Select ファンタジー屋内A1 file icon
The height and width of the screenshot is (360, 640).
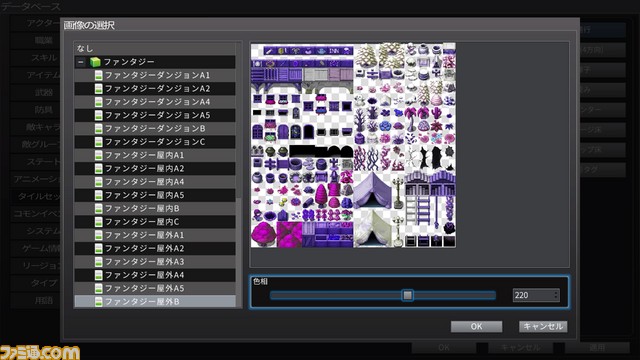[98, 155]
